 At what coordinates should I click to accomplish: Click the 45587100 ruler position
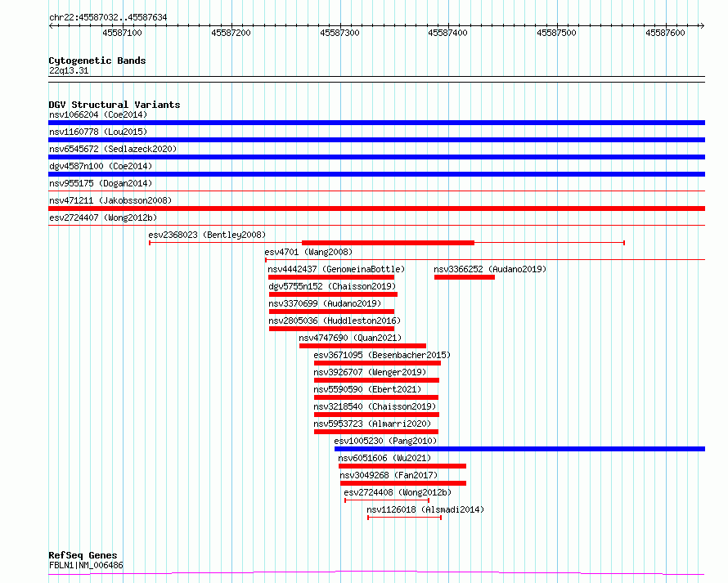[122, 33]
